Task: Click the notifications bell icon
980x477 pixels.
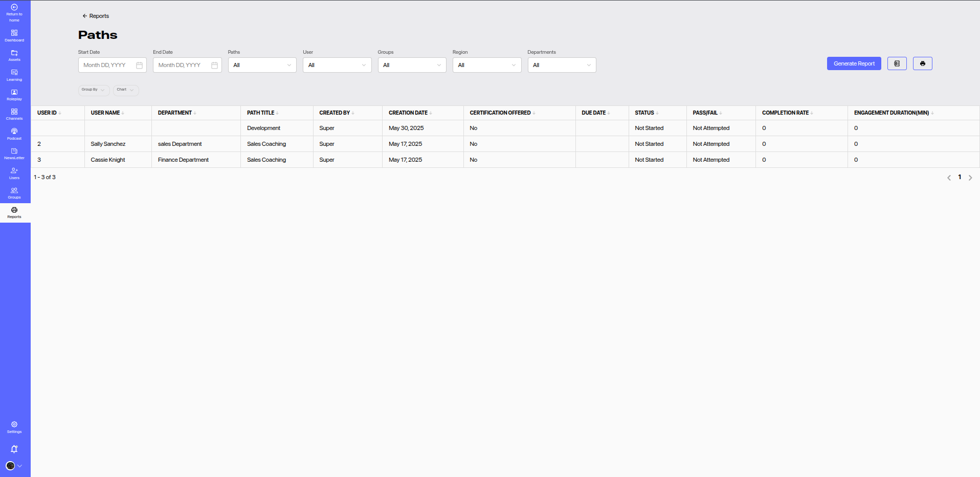Action: click(14, 449)
